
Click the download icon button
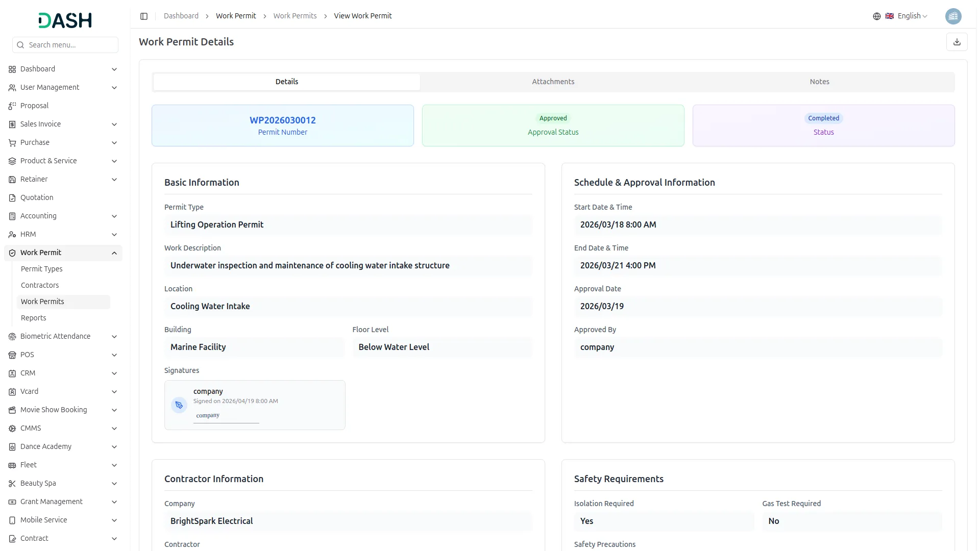[957, 42]
